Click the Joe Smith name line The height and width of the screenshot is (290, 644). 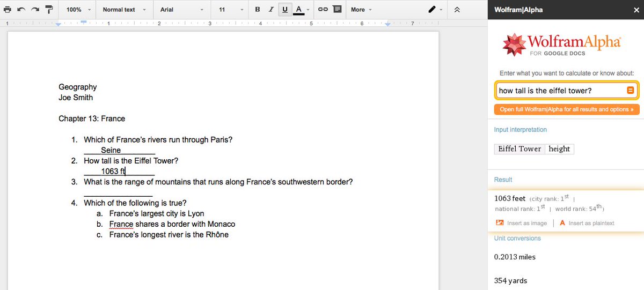76,98
